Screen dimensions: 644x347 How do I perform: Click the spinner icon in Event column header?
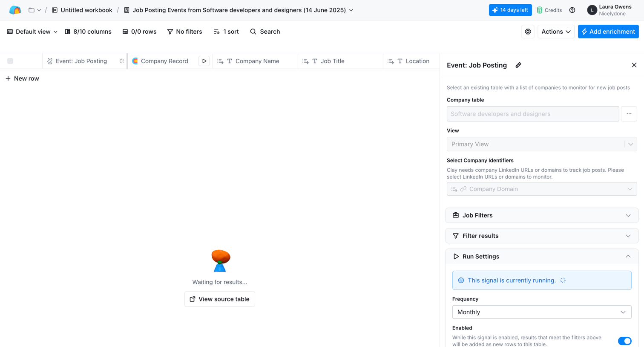click(122, 61)
